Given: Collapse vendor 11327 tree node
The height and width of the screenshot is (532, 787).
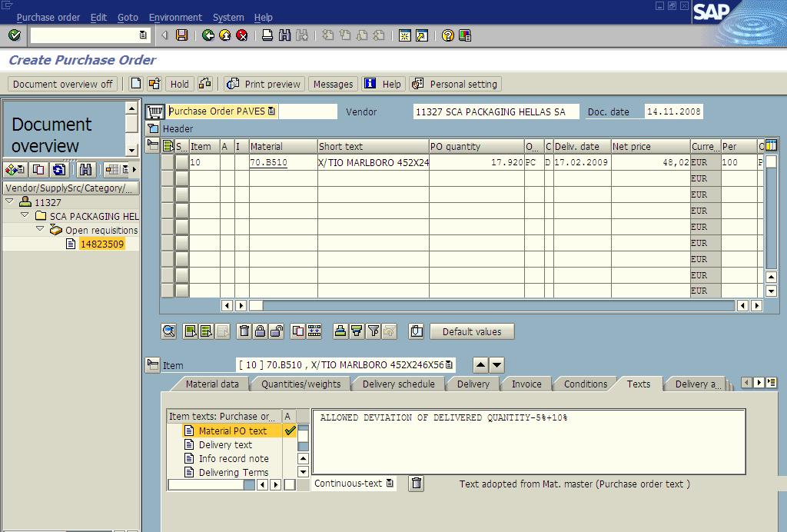Looking at the screenshot, I should (x=9, y=201).
